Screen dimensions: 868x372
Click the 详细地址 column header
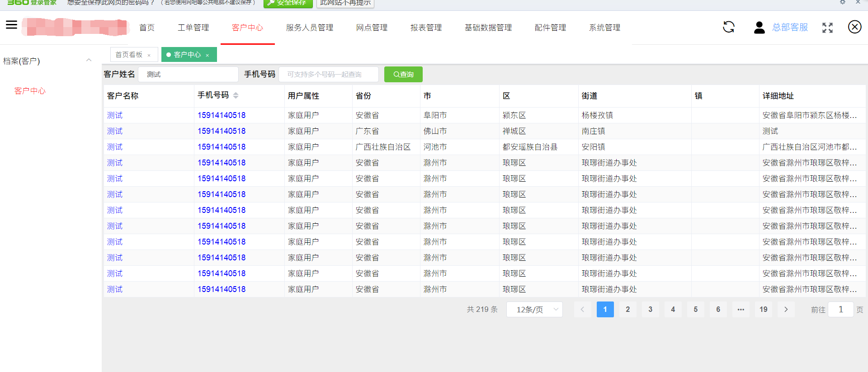[778, 96]
